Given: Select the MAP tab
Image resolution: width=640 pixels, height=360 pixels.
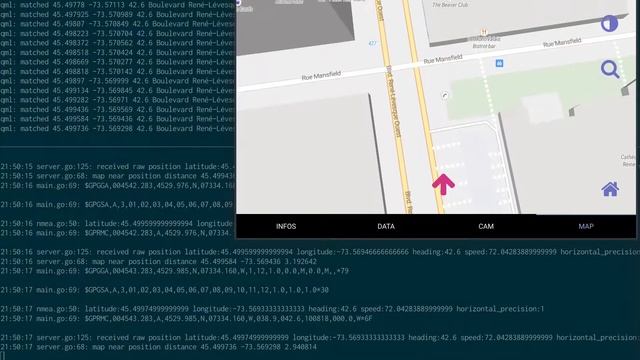Looking at the screenshot, I should [586, 226].
